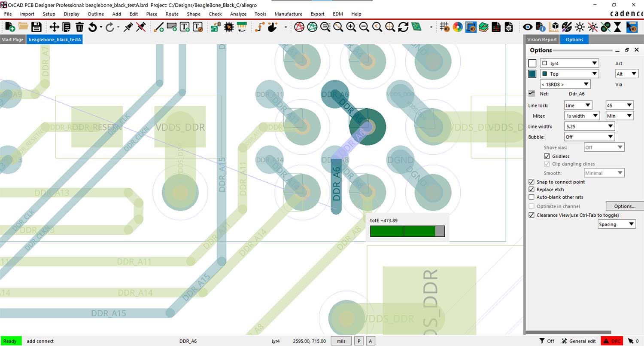Click the green Rats All icon
The image size is (644, 346).
click(312, 27)
